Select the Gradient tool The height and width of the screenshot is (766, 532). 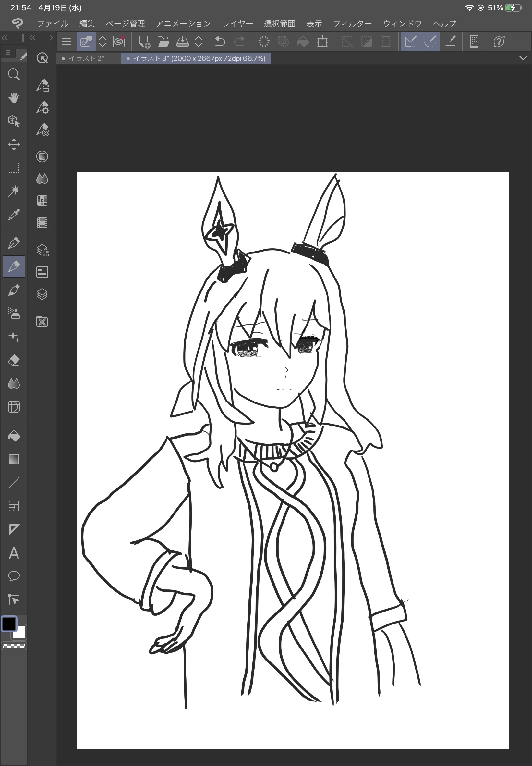[x=14, y=460]
